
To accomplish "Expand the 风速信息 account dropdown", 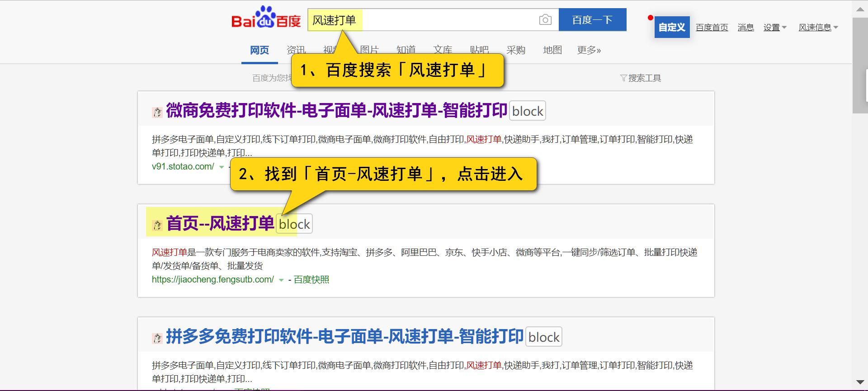I will pyautogui.click(x=818, y=28).
